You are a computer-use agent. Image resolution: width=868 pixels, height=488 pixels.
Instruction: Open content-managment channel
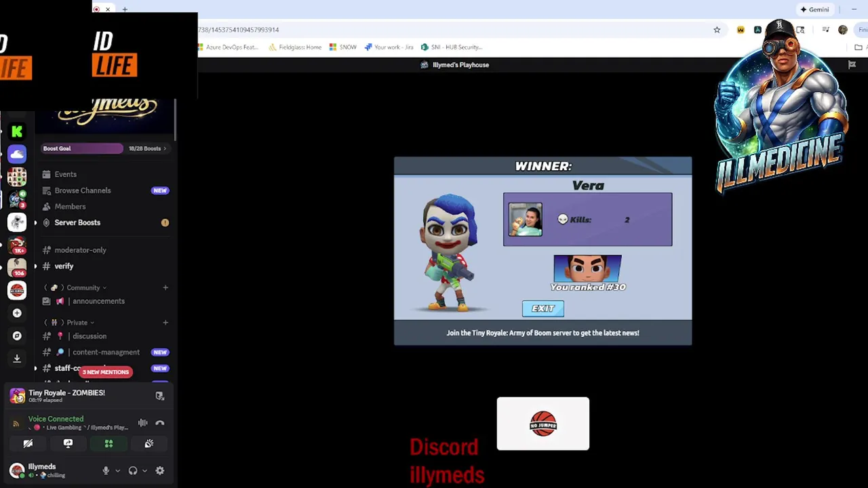pos(105,352)
